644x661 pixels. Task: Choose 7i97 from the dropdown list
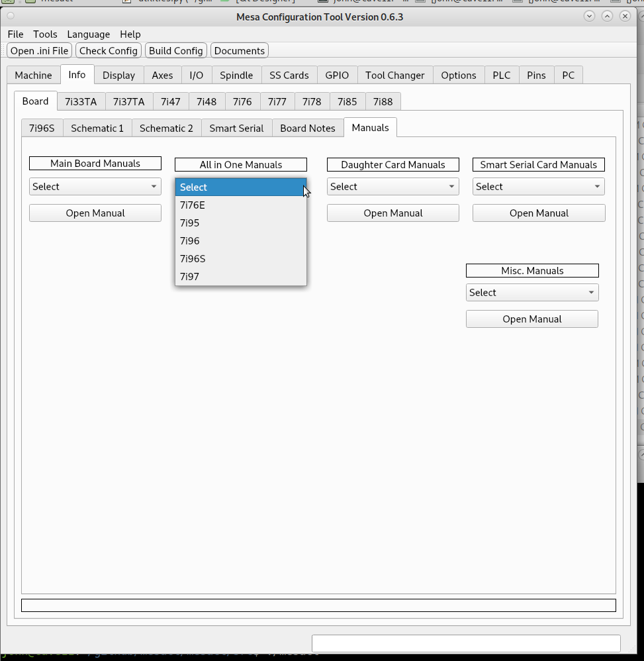click(x=241, y=277)
